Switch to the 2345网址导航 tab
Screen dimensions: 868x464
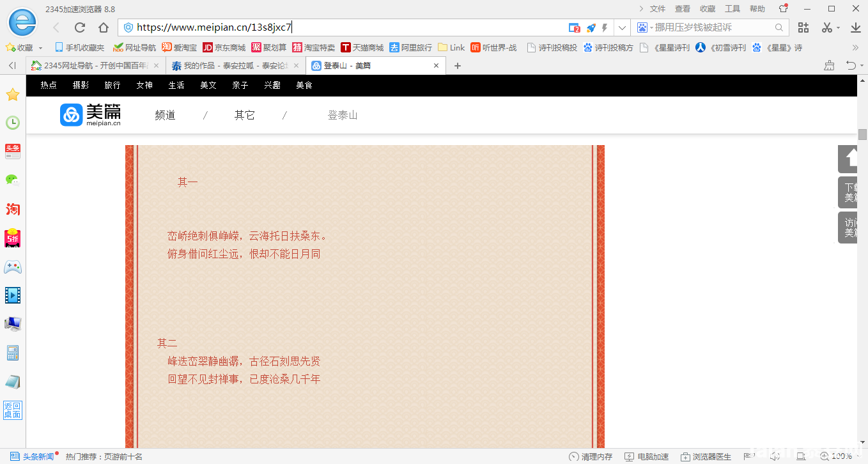point(96,66)
